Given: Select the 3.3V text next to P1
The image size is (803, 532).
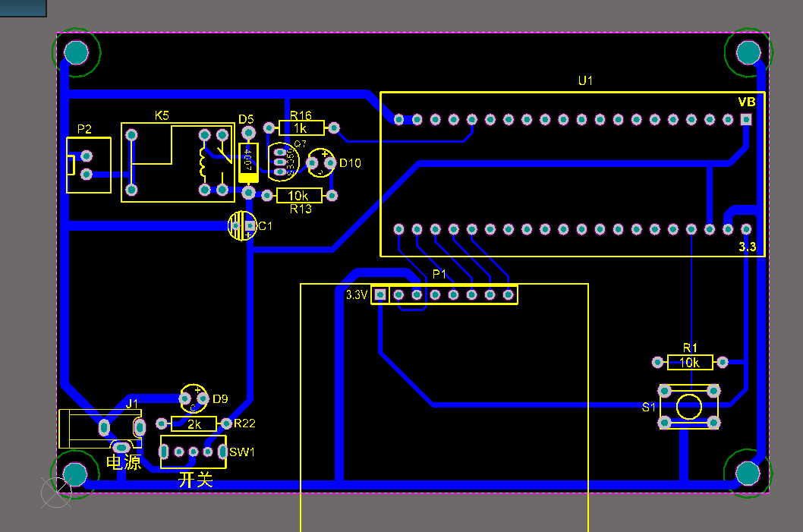Looking at the screenshot, I should pos(357,295).
